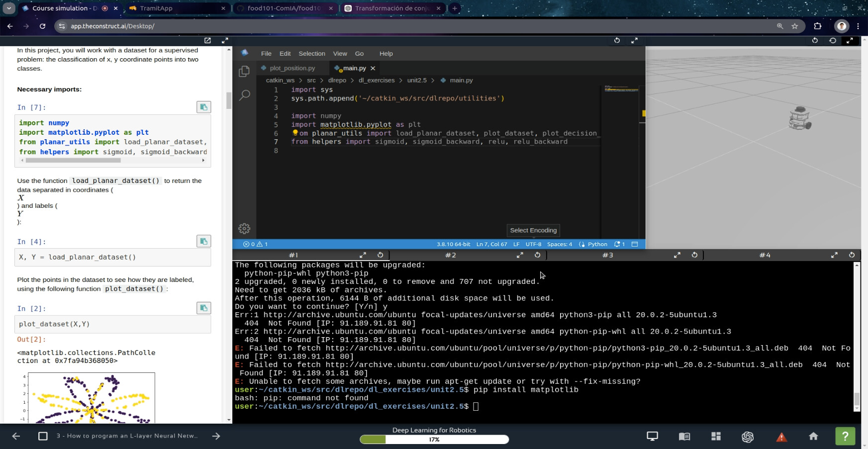Select the dl_exercises breadcrumb folder
The image size is (868, 449).
coord(376,80)
